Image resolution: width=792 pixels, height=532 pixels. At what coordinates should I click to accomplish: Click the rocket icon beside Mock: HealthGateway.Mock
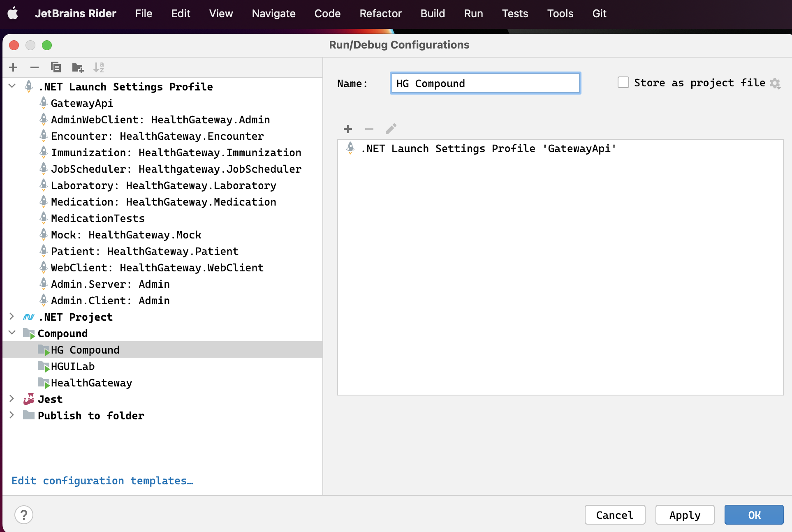point(44,234)
